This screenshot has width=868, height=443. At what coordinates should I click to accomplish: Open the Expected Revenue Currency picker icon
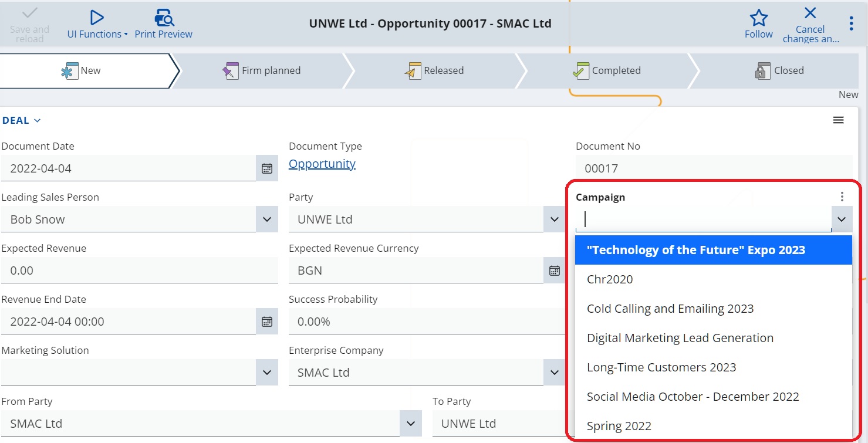click(x=555, y=270)
